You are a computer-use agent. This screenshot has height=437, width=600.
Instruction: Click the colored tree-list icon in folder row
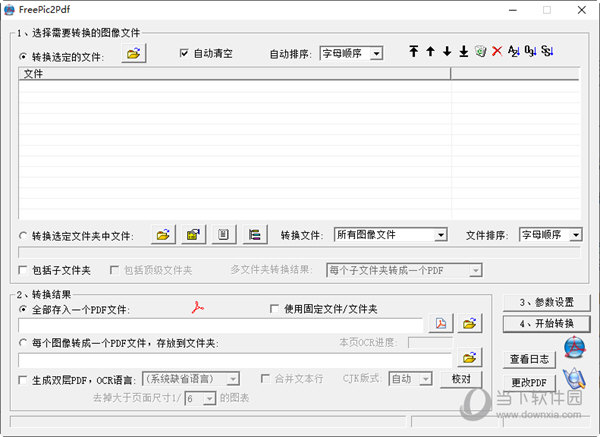(x=255, y=234)
